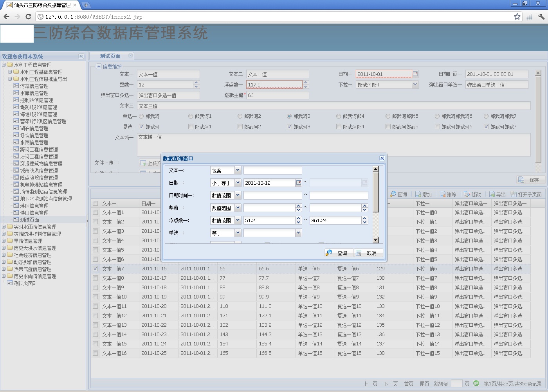
Task: Open the browser wrench settings menu
Action: [541, 17]
